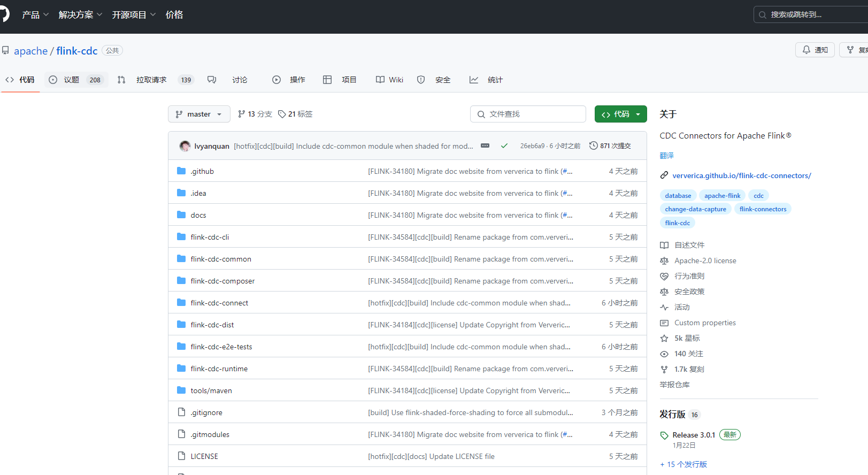The height and width of the screenshot is (475, 868).
Task: Open the flink-cdc-common folder
Action: pyautogui.click(x=221, y=259)
